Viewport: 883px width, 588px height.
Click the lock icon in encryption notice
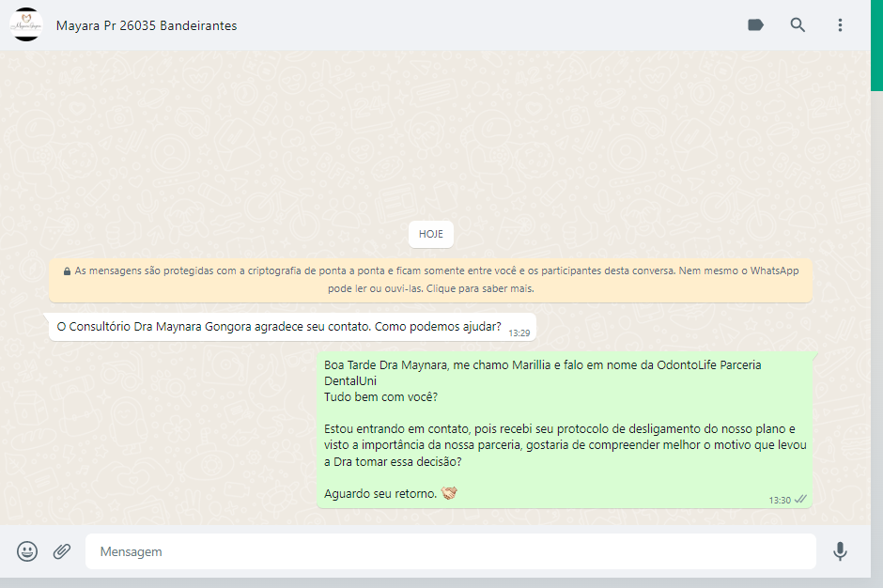67,271
